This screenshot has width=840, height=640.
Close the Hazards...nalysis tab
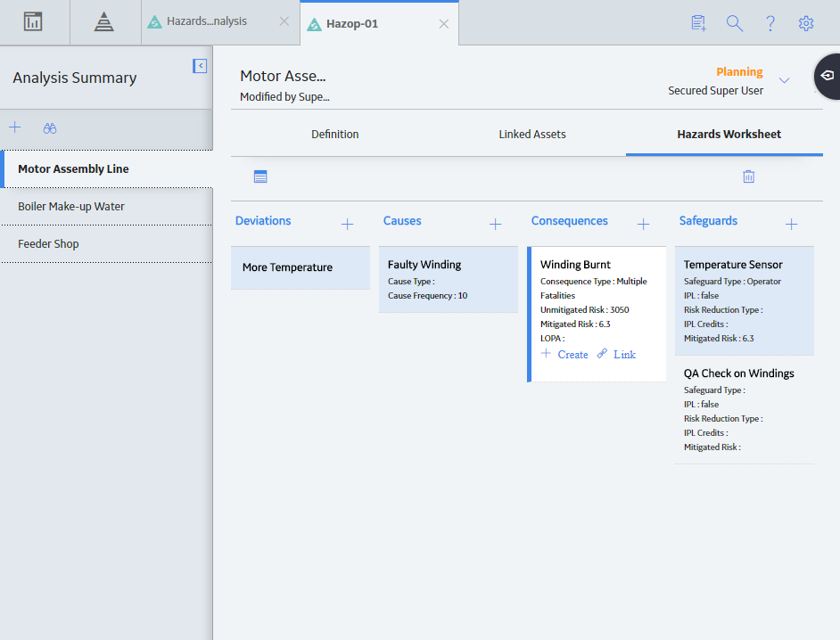(284, 21)
